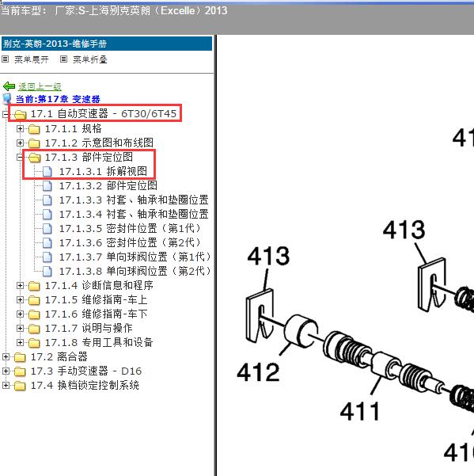Click 当前:第17章 变速器 text

(x=58, y=99)
